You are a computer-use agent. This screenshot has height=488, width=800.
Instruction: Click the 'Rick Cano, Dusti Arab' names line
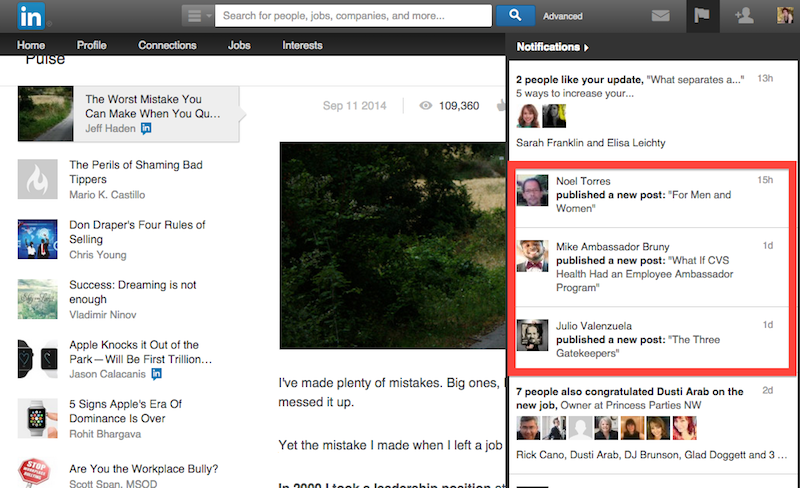(x=652, y=455)
